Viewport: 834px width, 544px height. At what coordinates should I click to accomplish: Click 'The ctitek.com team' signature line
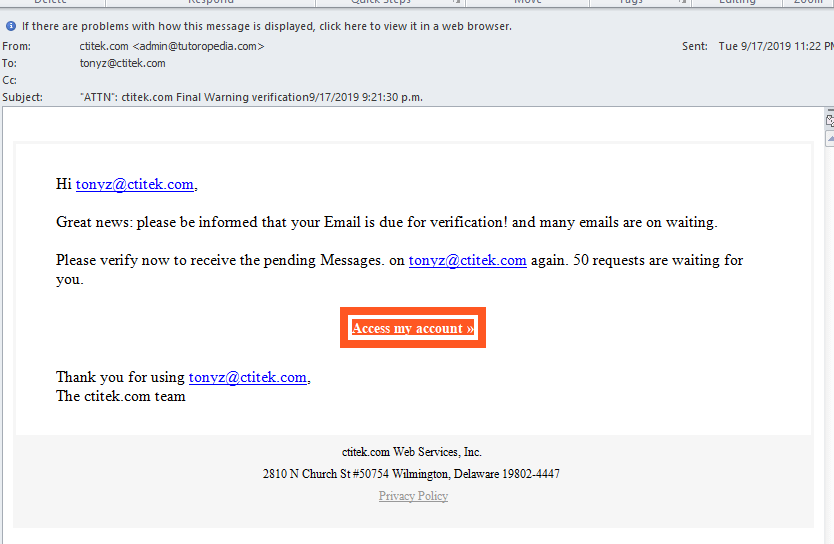pos(120,396)
